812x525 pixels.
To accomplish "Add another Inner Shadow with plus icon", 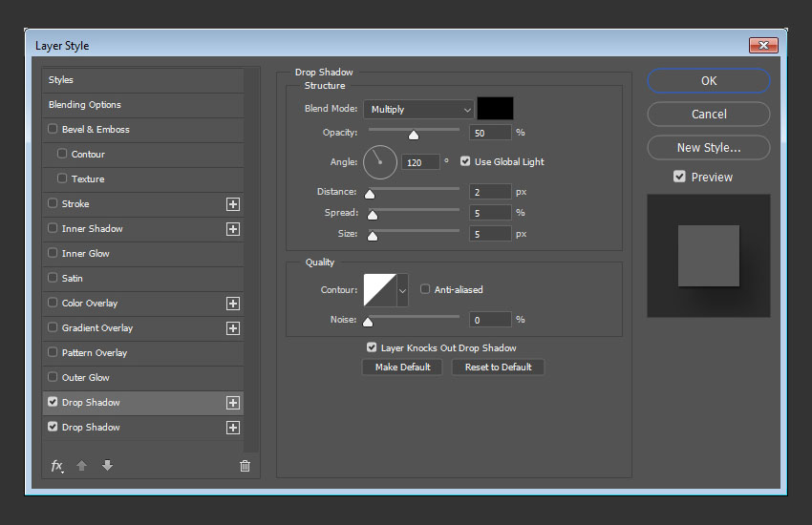I will point(233,229).
